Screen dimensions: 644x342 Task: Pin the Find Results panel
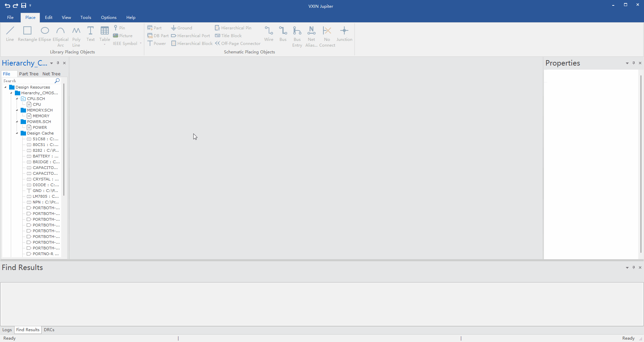(x=634, y=268)
